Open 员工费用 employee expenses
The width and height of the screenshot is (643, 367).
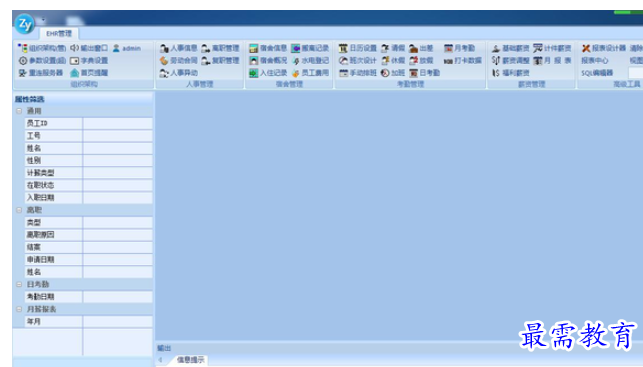310,73
